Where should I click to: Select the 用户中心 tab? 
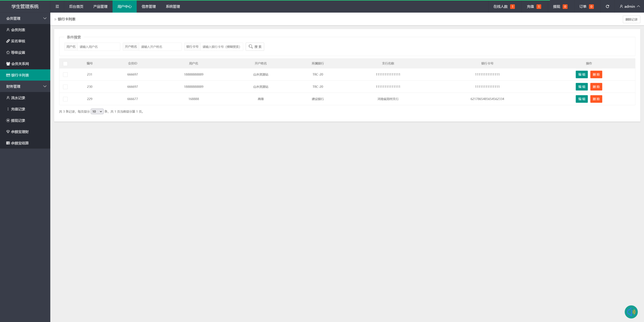(x=125, y=7)
